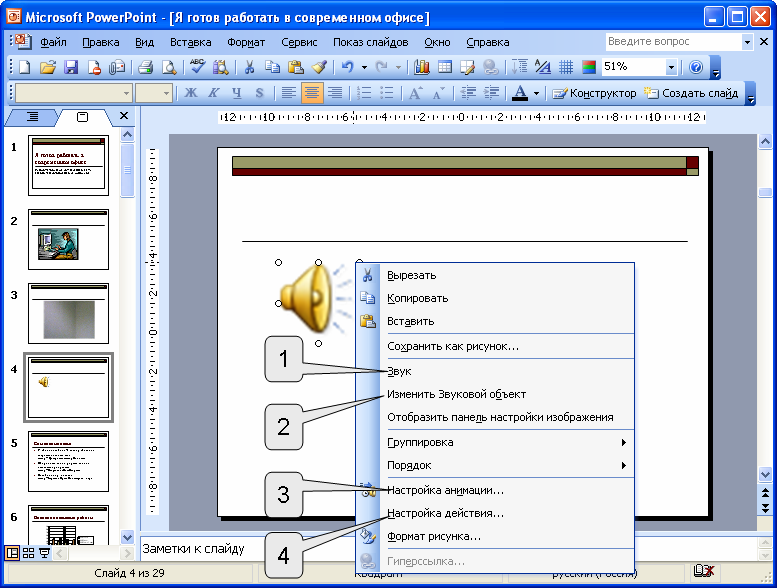Click the Undo arrow icon
This screenshot has height=588, width=777.
pos(348,67)
